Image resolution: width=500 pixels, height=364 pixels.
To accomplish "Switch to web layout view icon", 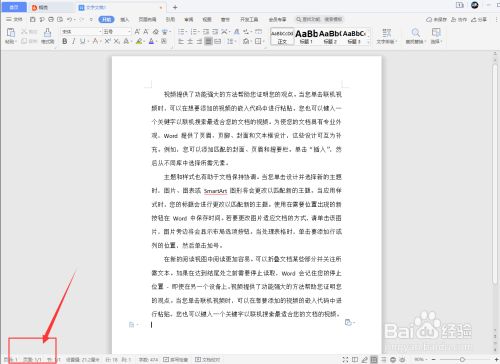I will (393, 359).
